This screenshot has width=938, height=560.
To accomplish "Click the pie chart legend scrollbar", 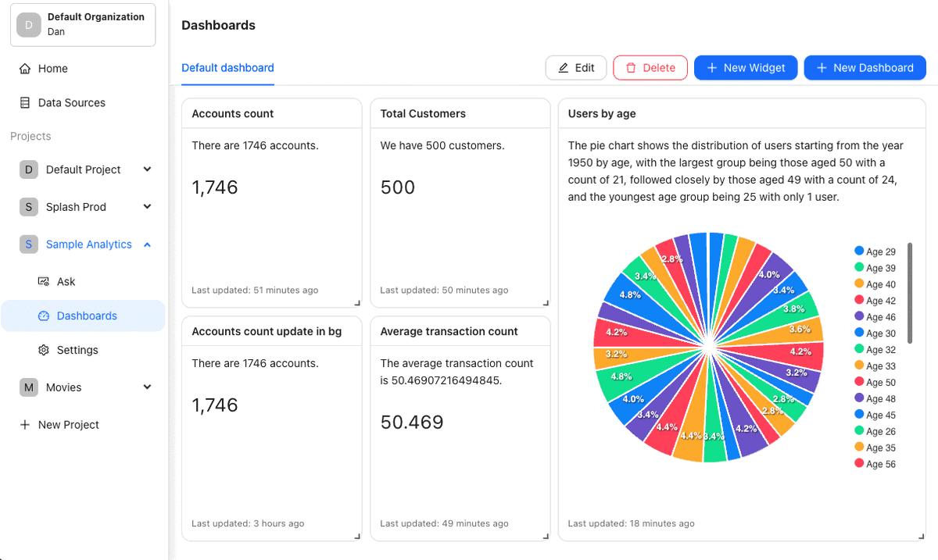I will tap(910, 293).
